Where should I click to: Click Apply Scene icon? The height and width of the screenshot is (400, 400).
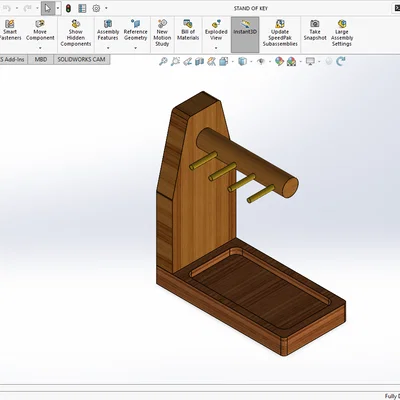(291, 61)
